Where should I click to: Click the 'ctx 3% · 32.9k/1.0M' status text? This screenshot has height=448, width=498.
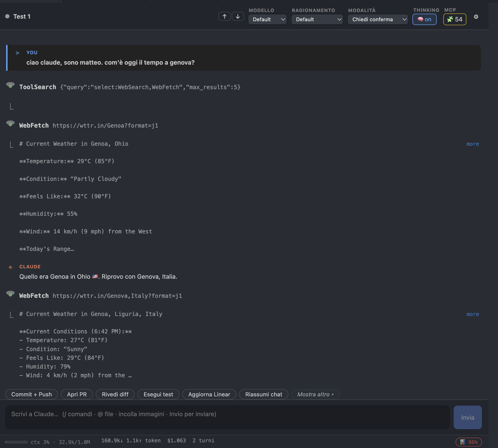60,442
